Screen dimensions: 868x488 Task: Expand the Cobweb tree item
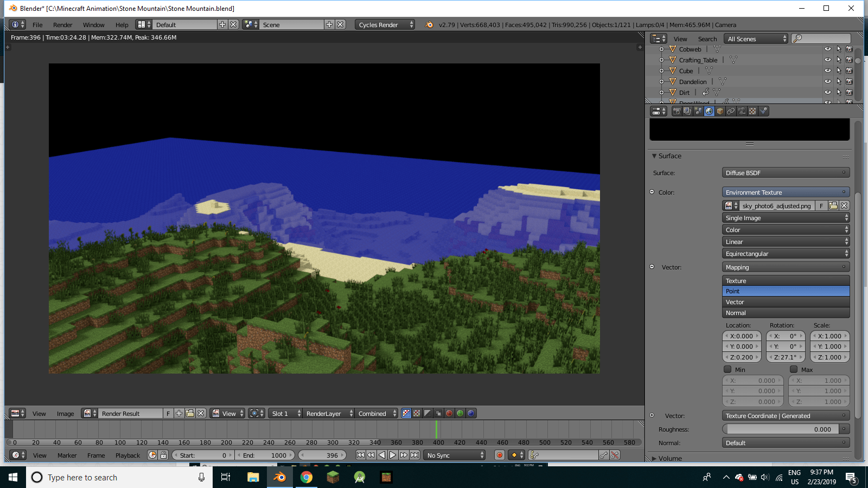click(x=661, y=49)
